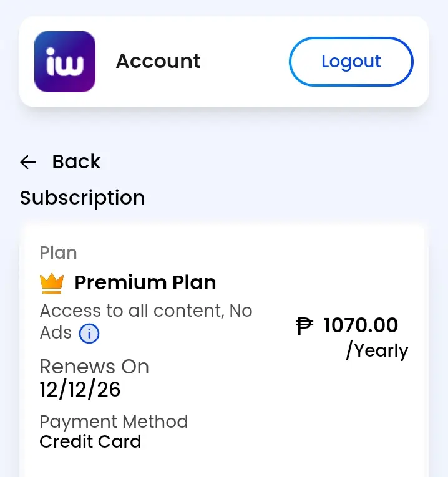Open the info icon beside Ads
Image resolution: width=448 pixels, height=477 pixels.
coord(89,334)
